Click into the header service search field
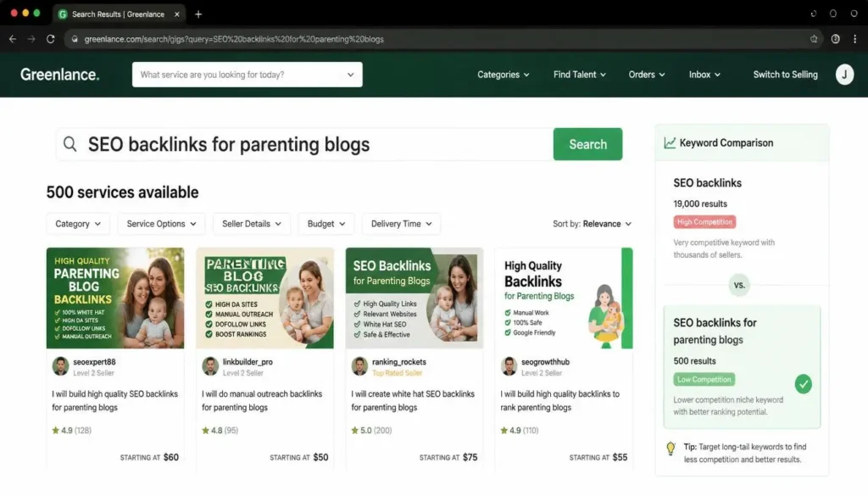The height and width of the screenshot is (496, 868). 247,74
